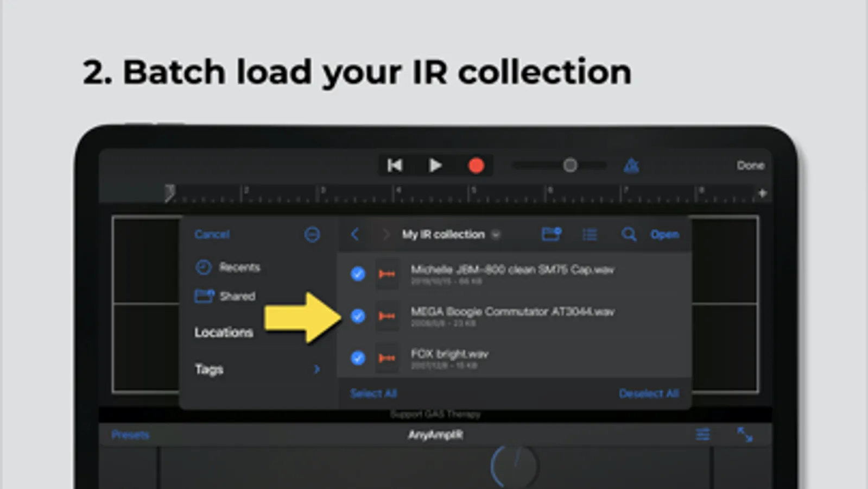
Task: Select the file name FOX bright.wav
Action: 449,354
